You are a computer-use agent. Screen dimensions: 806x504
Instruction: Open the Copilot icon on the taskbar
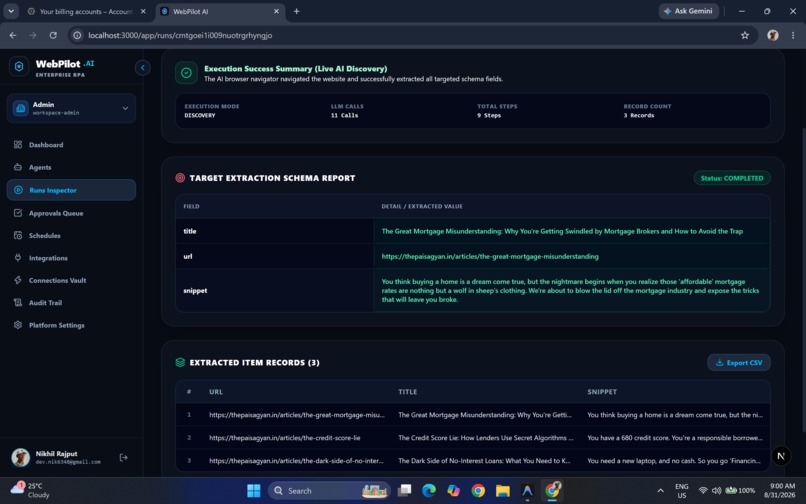tap(453, 491)
